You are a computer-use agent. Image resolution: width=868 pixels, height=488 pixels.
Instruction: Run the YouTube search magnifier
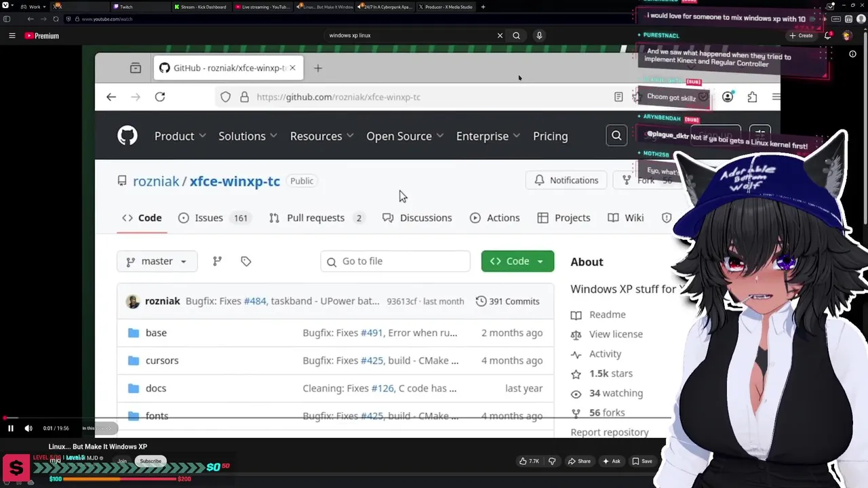tap(516, 35)
